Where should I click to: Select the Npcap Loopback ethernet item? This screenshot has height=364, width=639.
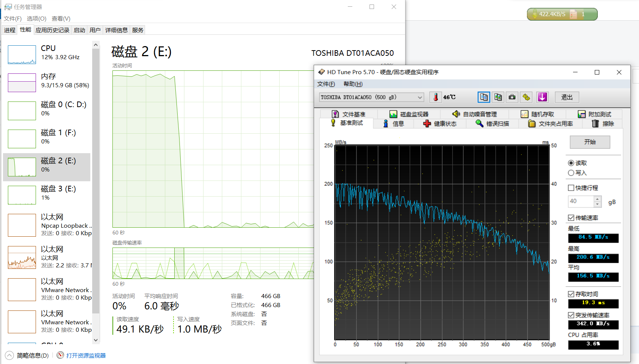(x=47, y=225)
